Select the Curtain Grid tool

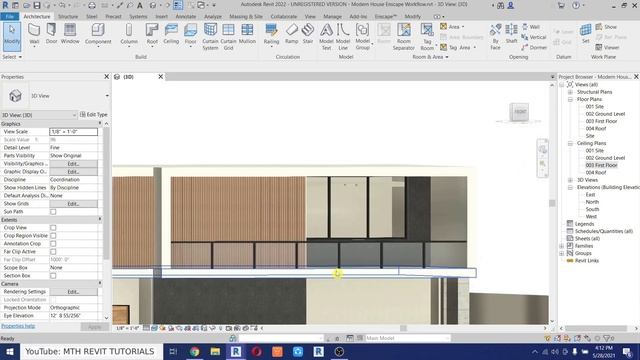click(x=228, y=36)
